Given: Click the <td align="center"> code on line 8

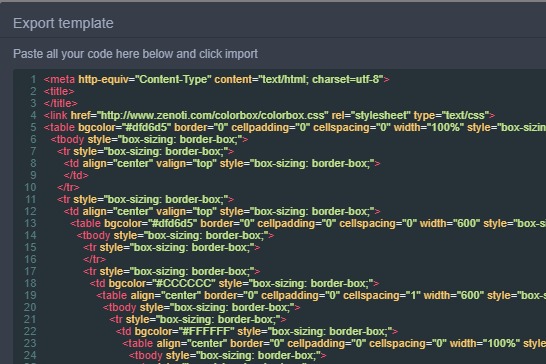Looking at the screenshot, I should click(222, 163).
